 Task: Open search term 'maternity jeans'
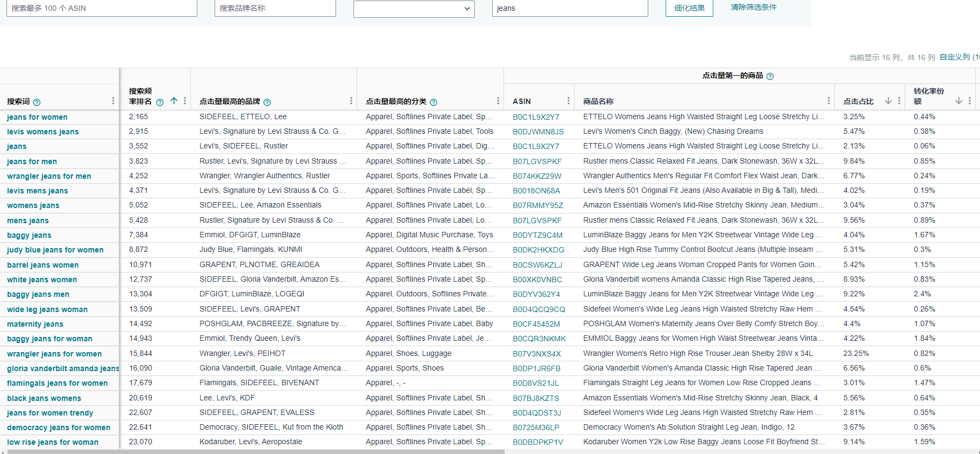35,324
